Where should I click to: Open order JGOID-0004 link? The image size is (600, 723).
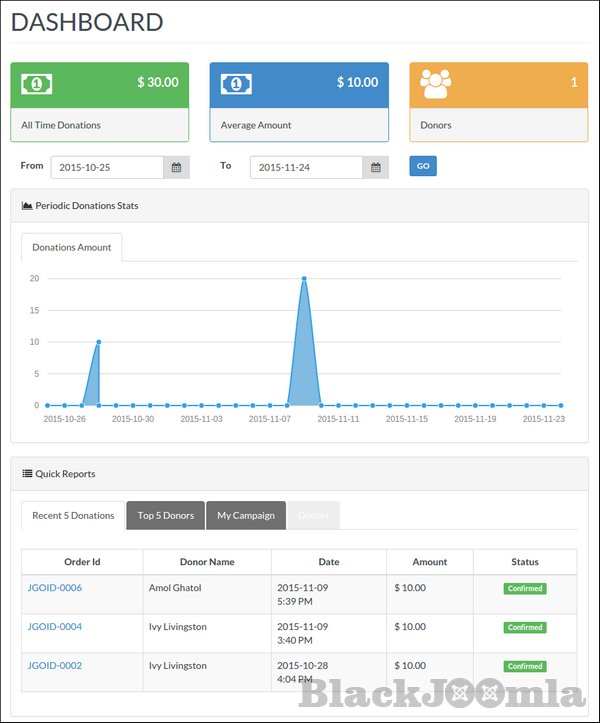click(55, 627)
